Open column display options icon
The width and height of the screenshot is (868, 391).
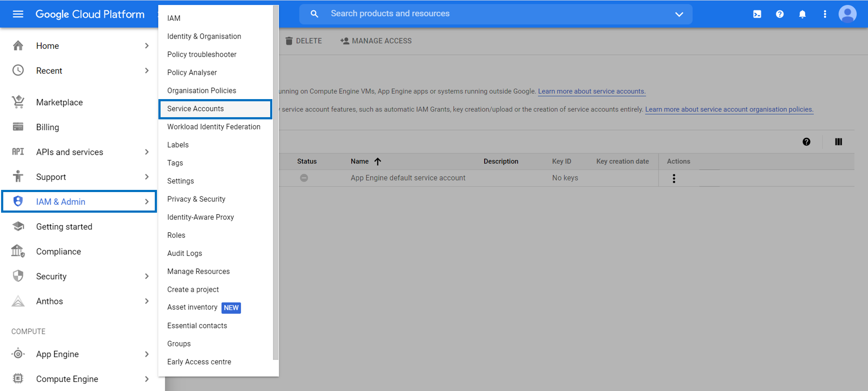click(838, 142)
